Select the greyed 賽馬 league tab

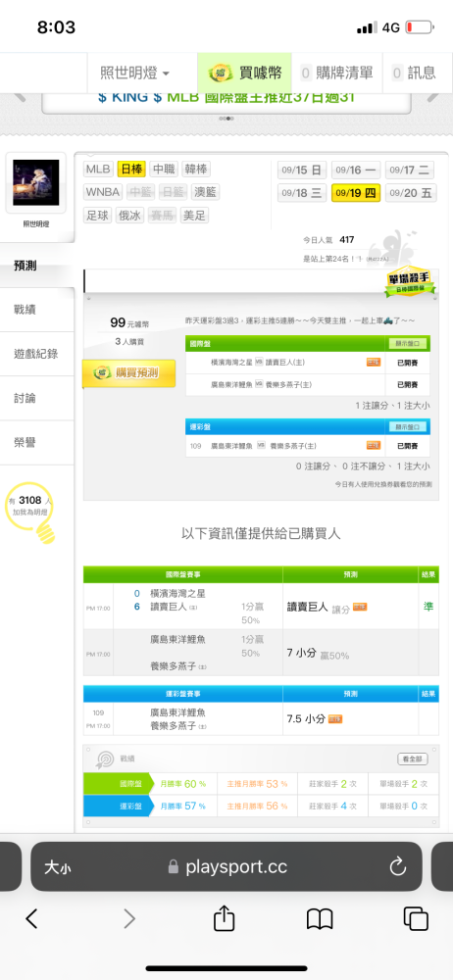pyautogui.click(x=163, y=216)
